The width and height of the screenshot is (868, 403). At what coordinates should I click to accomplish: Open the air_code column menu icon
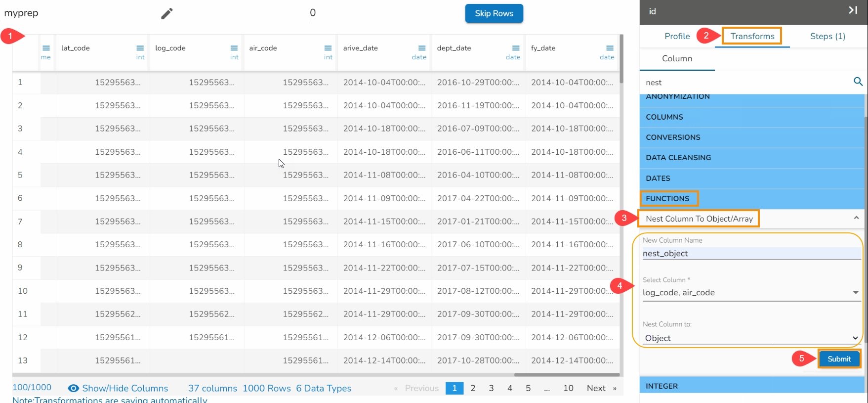coord(328,48)
